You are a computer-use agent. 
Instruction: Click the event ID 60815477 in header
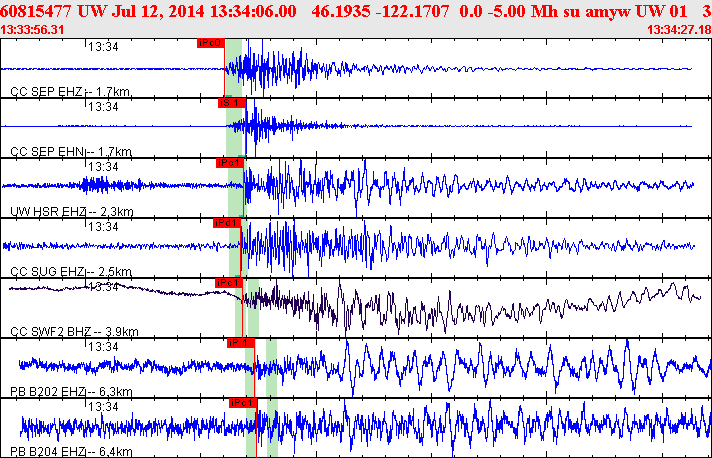tap(38, 11)
